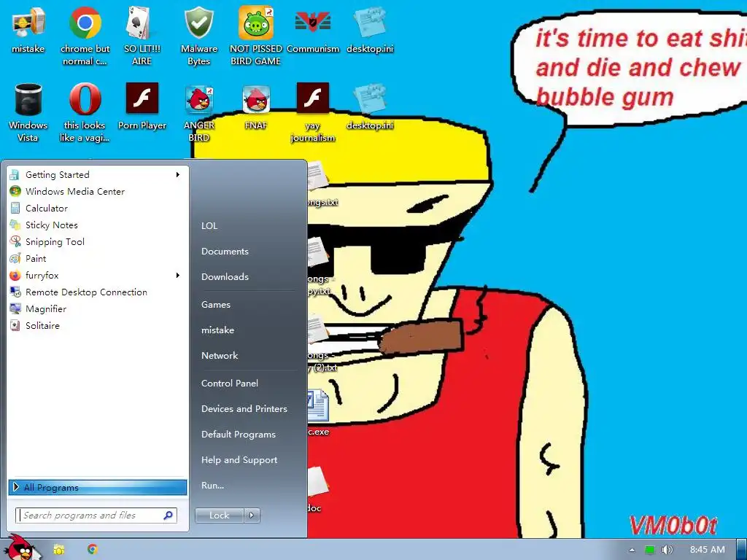Select 'NOT PISSED BIRD GAME' desktop icon
747x560 pixels.
point(256,36)
